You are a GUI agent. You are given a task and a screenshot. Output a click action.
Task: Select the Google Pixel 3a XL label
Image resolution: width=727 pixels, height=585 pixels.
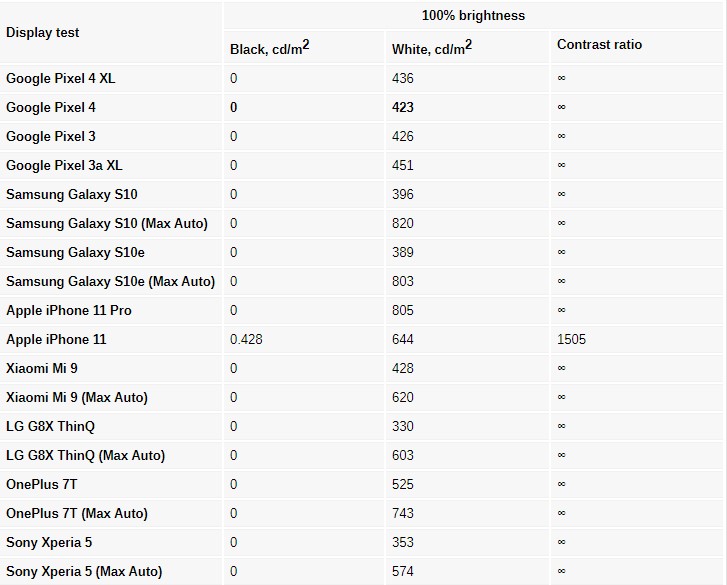(64, 165)
